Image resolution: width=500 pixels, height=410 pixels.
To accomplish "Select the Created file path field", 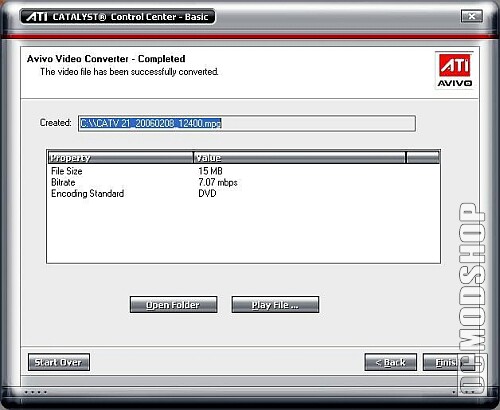I will pos(247,124).
